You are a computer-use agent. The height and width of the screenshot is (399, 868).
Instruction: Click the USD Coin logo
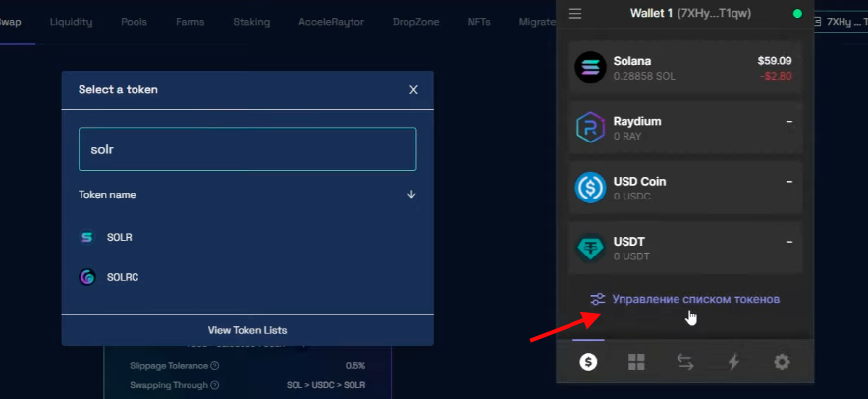tap(591, 188)
